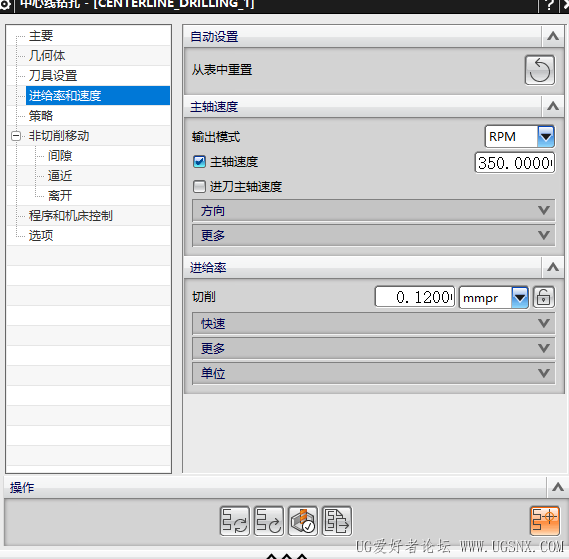Open the RPM output mode dropdown
This screenshot has width=569, height=559.
coord(546,136)
